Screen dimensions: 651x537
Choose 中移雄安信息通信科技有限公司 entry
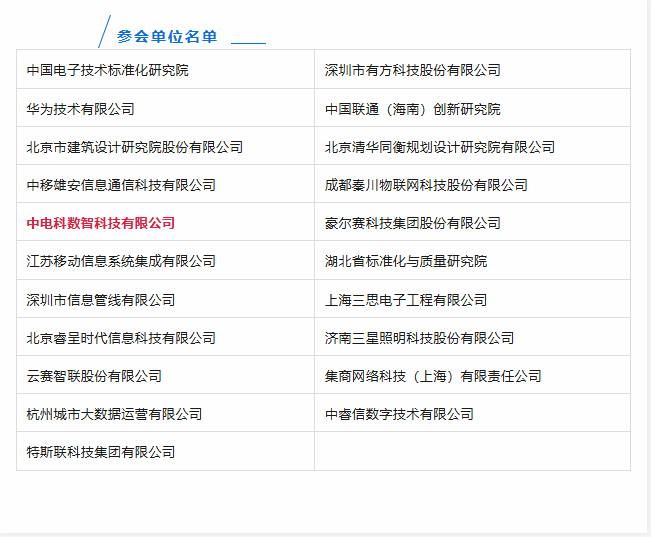coord(121,185)
